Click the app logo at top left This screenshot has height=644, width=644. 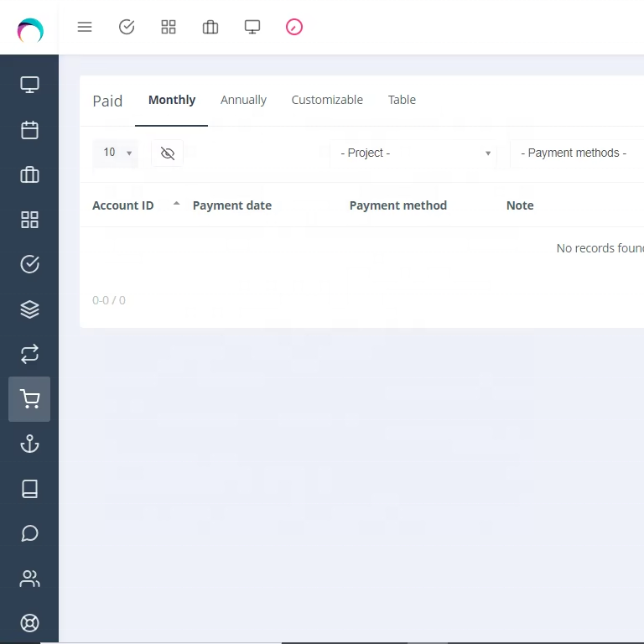[29, 30]
